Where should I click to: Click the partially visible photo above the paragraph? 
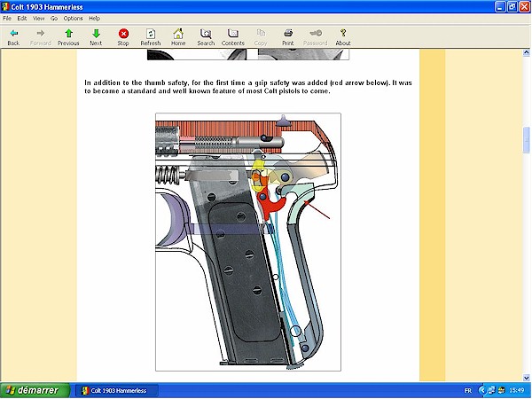[x=248, y=54]
